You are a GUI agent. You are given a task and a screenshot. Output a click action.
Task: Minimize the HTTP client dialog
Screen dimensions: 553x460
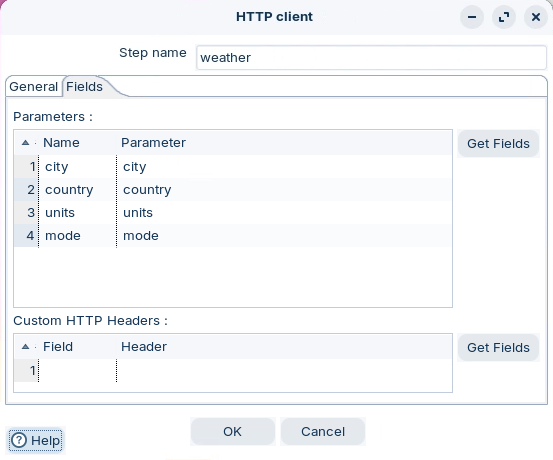coord(472,17)
